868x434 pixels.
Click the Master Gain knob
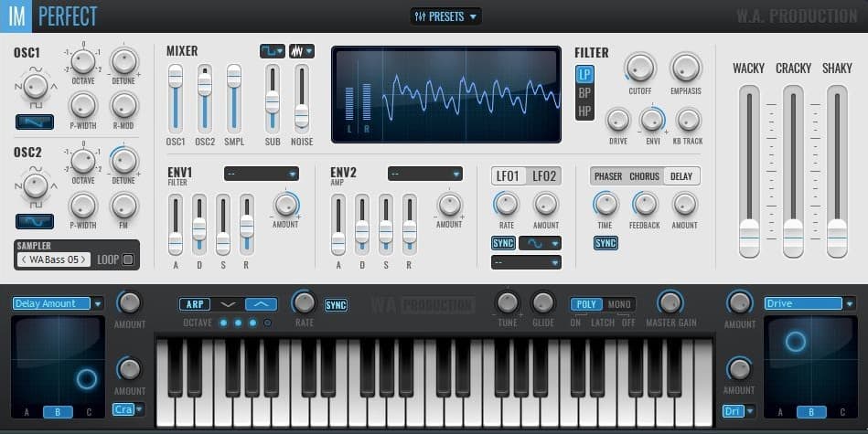tap(670, 303)
